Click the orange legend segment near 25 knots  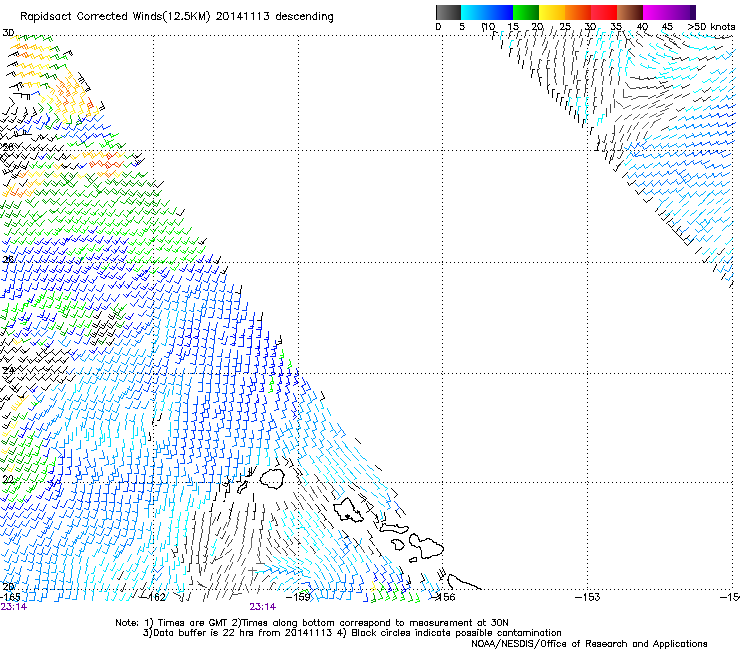[578, 12]
